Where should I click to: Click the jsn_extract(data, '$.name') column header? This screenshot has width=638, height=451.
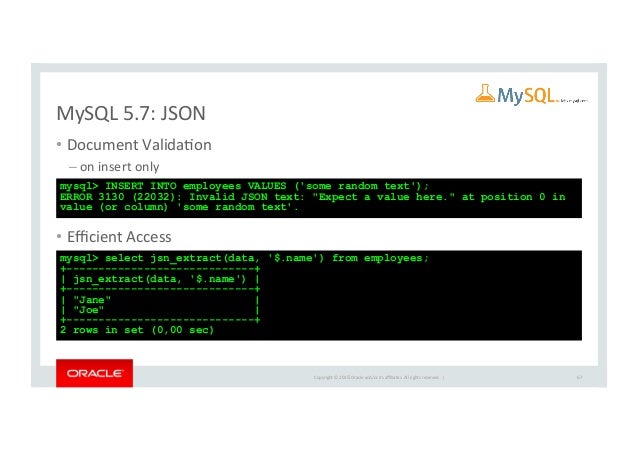160,279
